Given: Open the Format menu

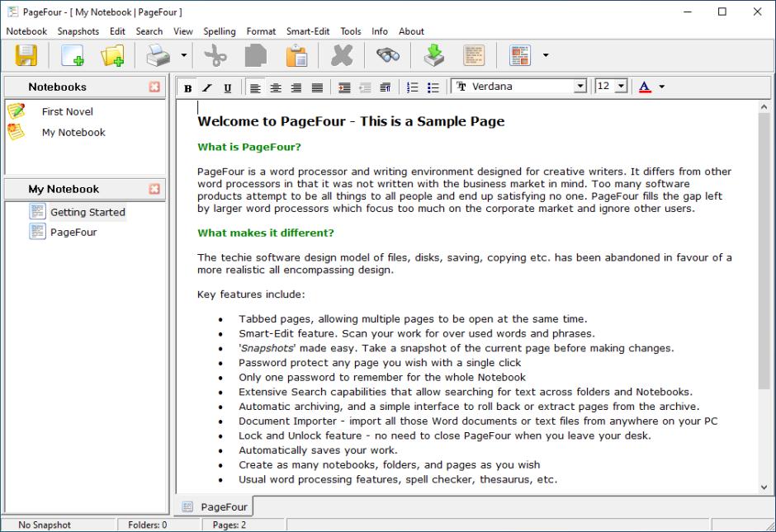Looking at the screenshot, I should [261, 31].
